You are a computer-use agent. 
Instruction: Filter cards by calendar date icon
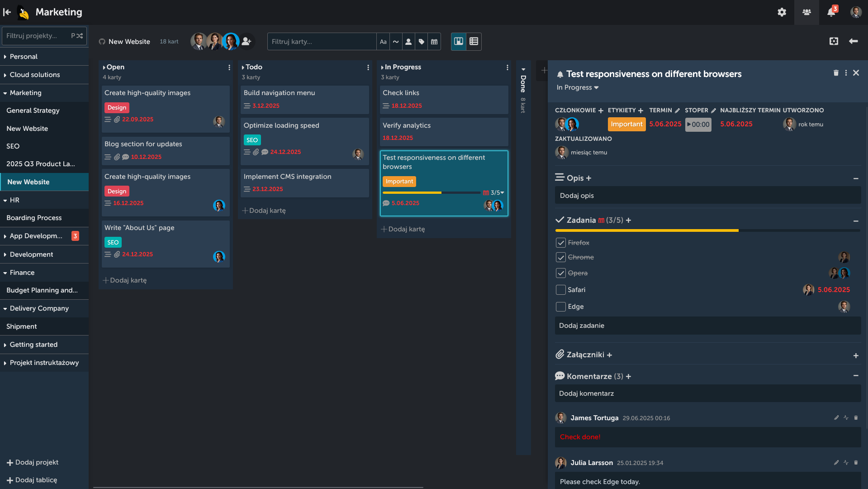point(434,42)
